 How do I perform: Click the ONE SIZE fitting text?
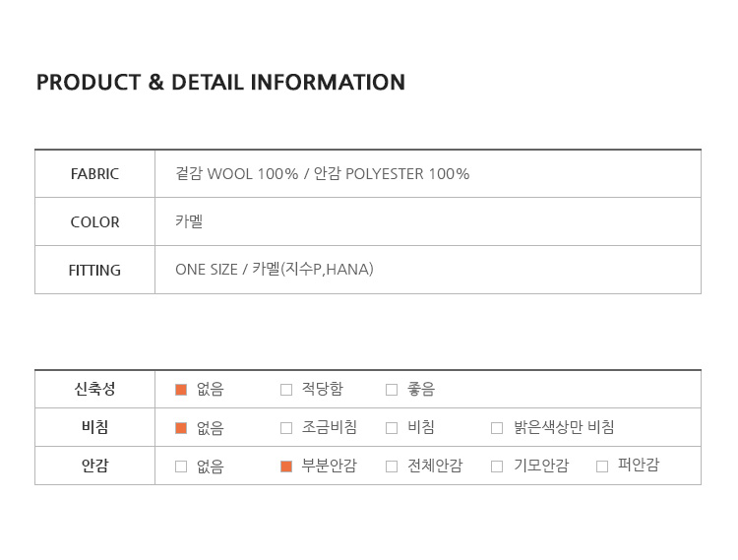pyautogui.click(x=207, y=270)
